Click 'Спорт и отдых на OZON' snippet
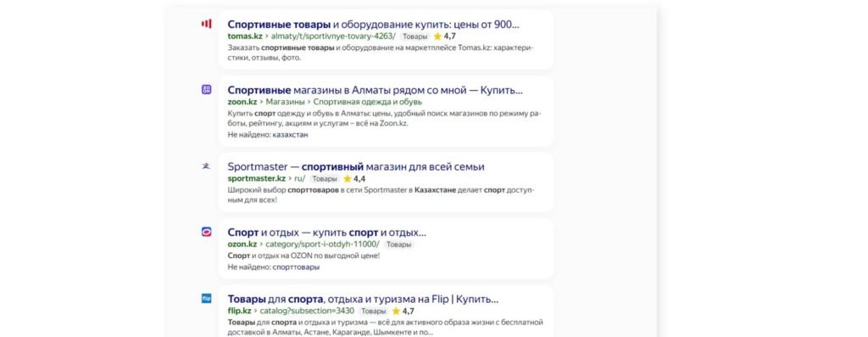This screenshot has height=337, width=868. pos(304,256)
